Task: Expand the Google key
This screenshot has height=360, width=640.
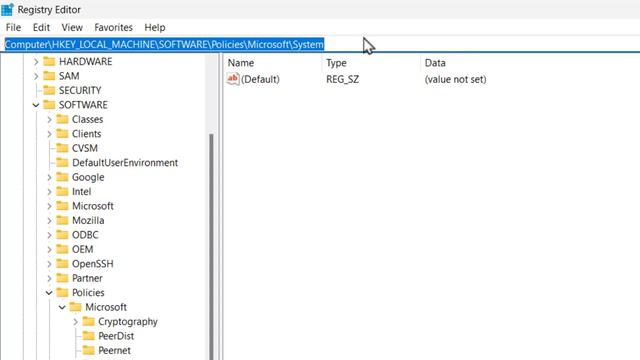Action: (49, 177)
